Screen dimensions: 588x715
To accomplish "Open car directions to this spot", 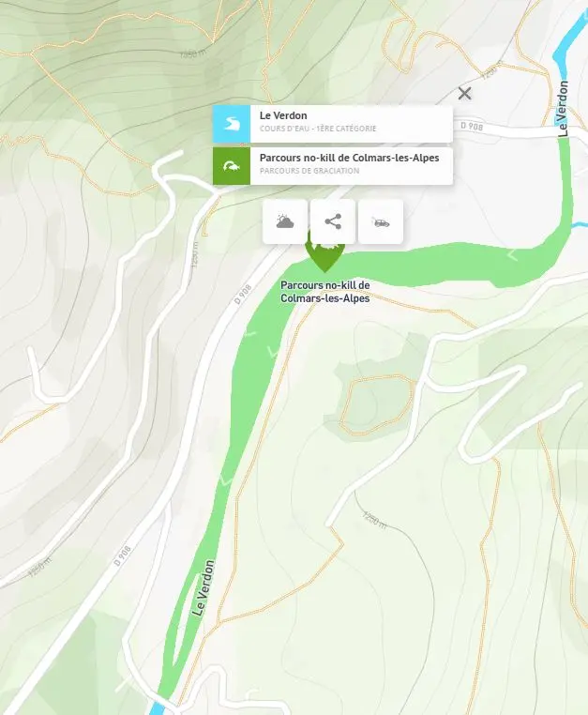I will click(381, 221).
